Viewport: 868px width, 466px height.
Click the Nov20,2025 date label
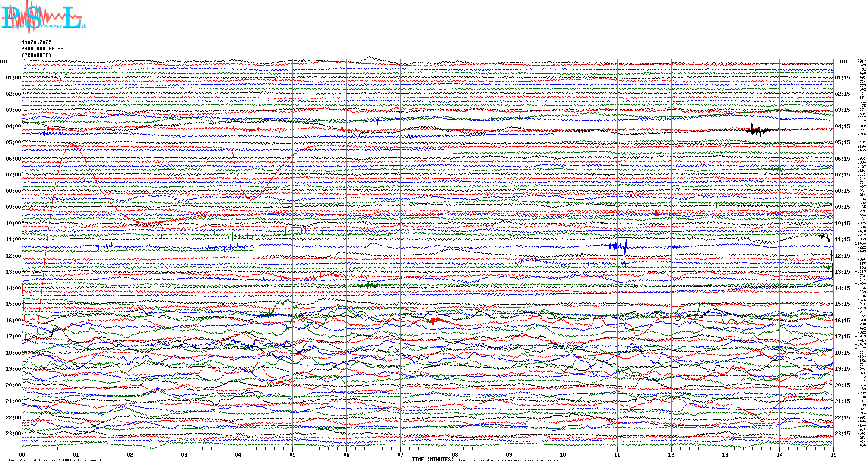click(36, 42)
